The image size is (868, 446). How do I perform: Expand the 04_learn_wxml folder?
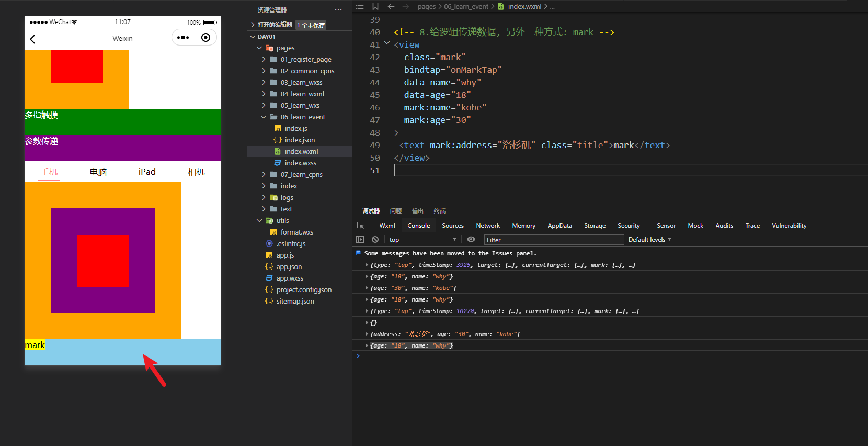264,94
